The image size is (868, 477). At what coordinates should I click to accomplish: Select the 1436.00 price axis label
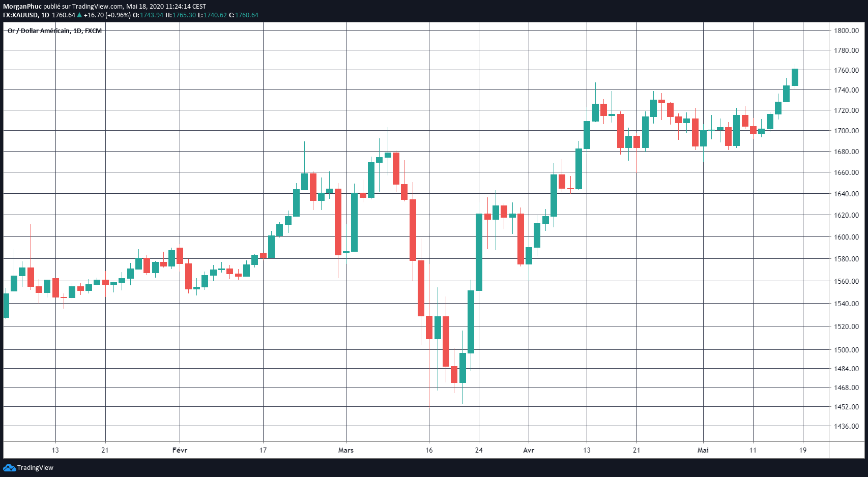846,426
